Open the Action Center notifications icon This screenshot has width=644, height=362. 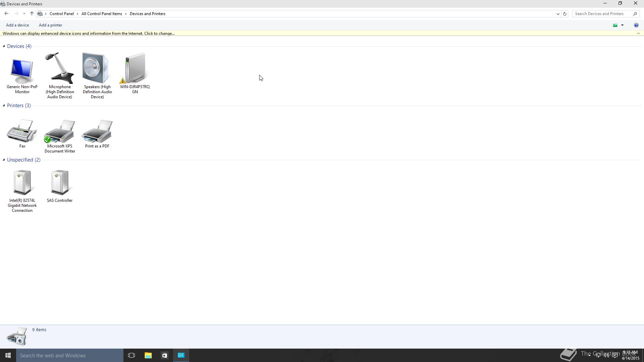tap(615, 355)
